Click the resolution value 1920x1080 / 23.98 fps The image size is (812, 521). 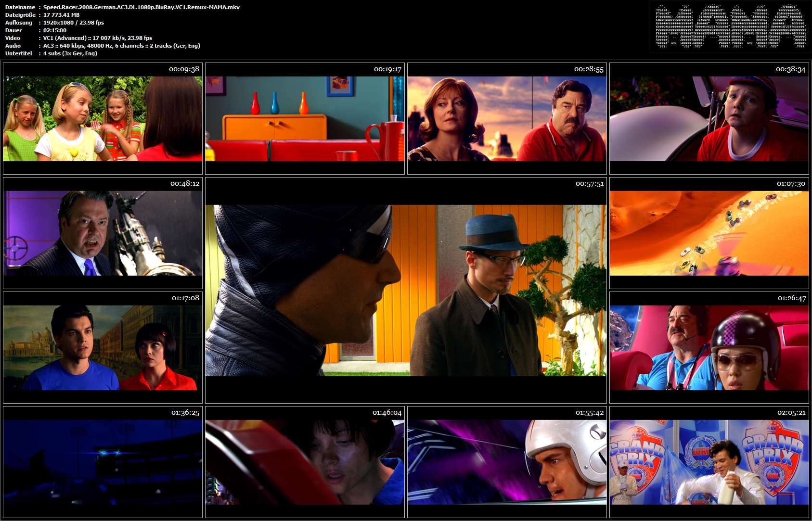tap(74, 23)
